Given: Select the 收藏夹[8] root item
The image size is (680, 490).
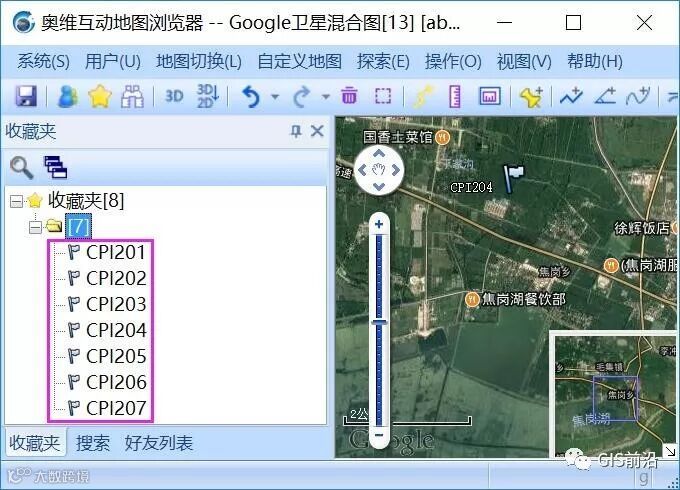Looking at the screenshot, I should [86, 200].
